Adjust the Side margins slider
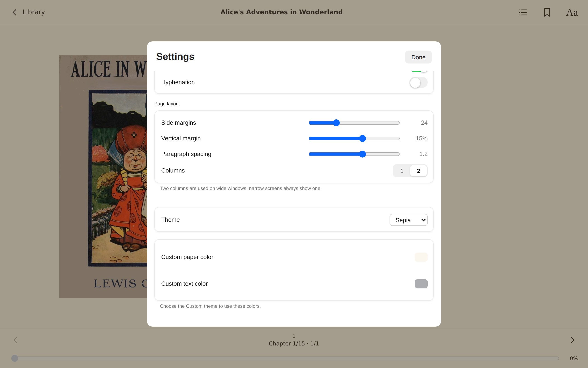 click(x=354, y=123)
